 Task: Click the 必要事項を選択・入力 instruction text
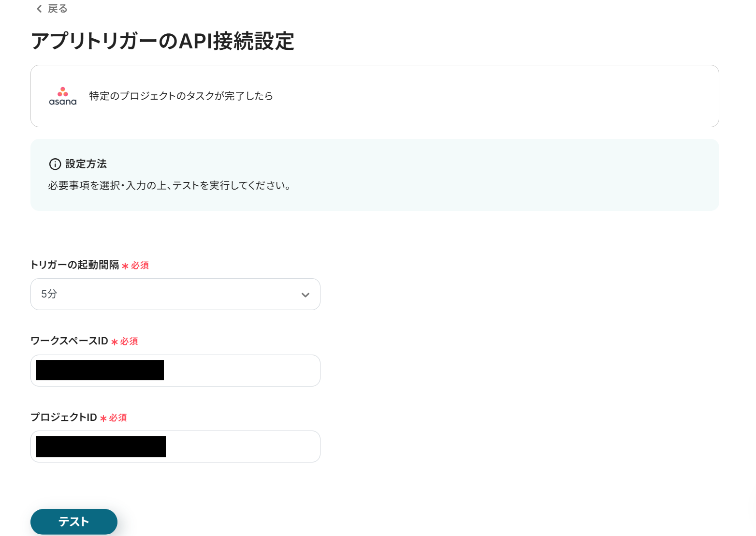[x=169, y=186]
